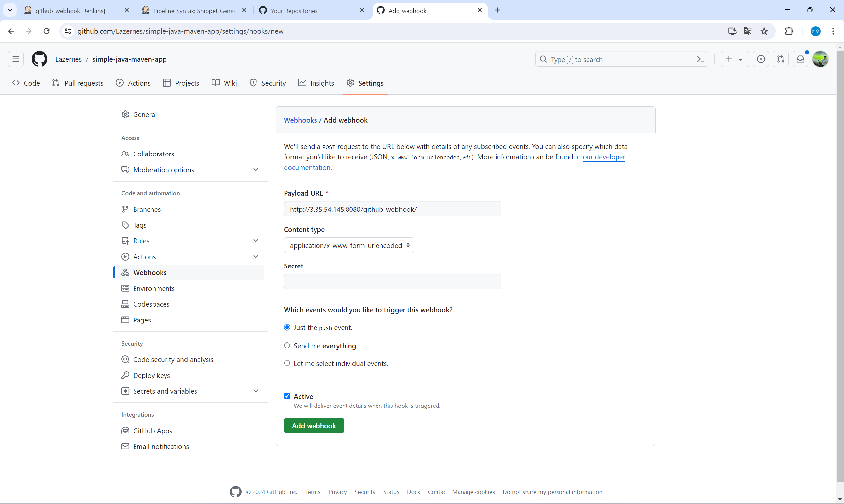
Task: Switch to Your Repositories tab
Action: 294,11
